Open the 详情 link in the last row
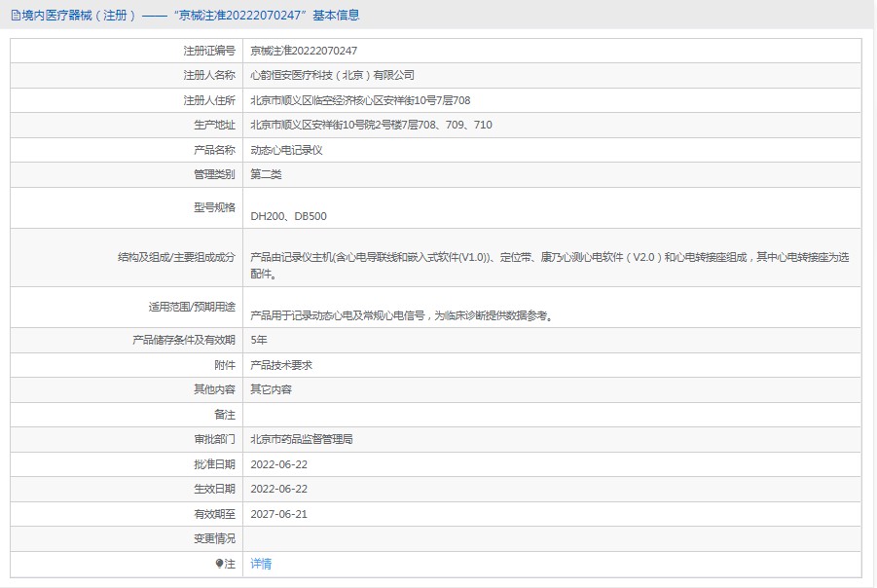This screenshot has width=877, height=588. (x=261, y=564)
